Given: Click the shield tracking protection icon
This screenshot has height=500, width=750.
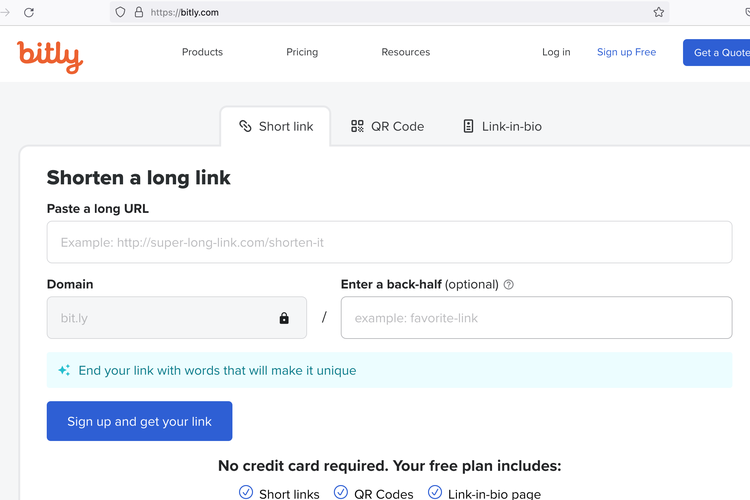Looking at the screenshot, I should coord(121,12).
